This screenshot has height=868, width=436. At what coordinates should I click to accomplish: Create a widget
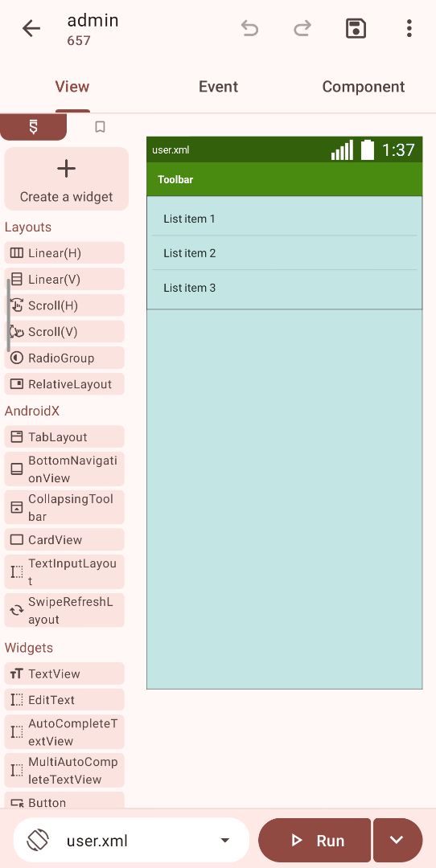click(x=67, y=178)
